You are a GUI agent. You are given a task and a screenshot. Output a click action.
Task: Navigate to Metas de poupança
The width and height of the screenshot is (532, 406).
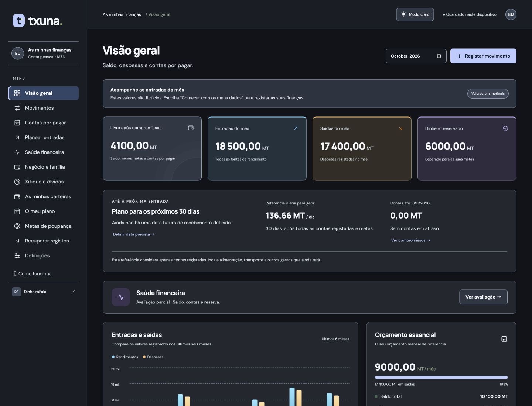43,226
